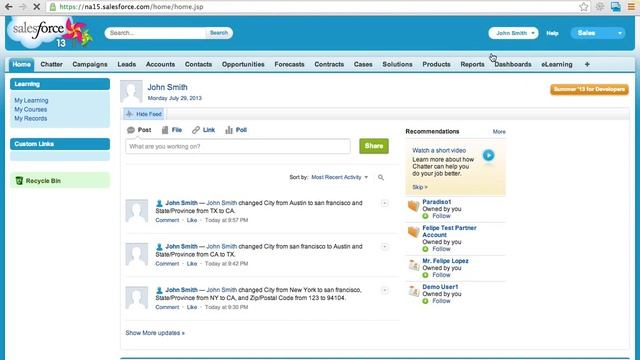The height and width of the screenshot is (360, 640).
Task: Click the green plus to follow Paradiso1
Action: [x=425, y=216]
